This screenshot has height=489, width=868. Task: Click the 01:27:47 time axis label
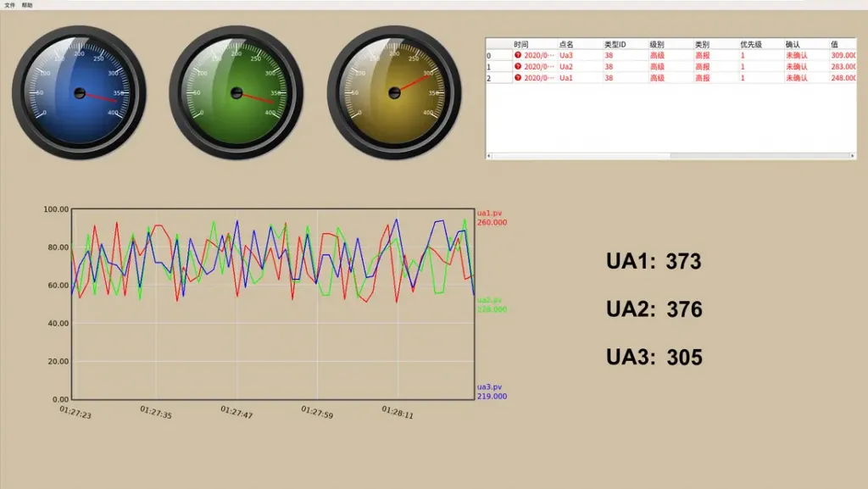click(x=236, y=412)
